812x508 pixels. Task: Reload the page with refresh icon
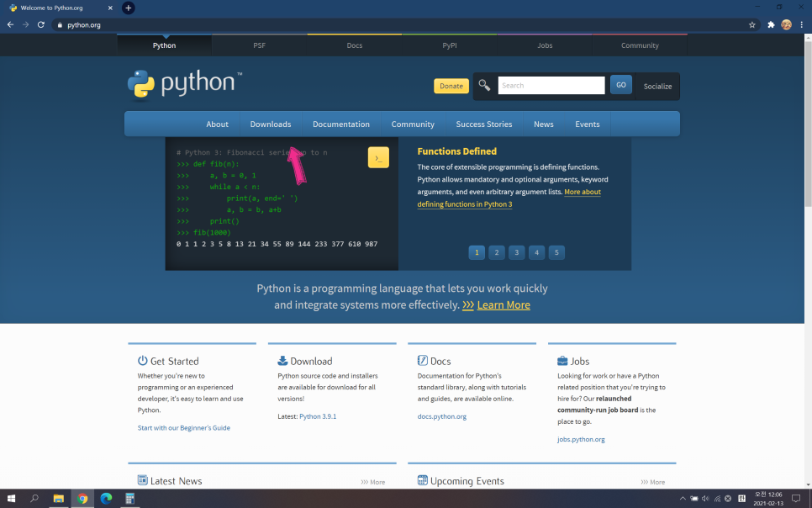point(41,24)
